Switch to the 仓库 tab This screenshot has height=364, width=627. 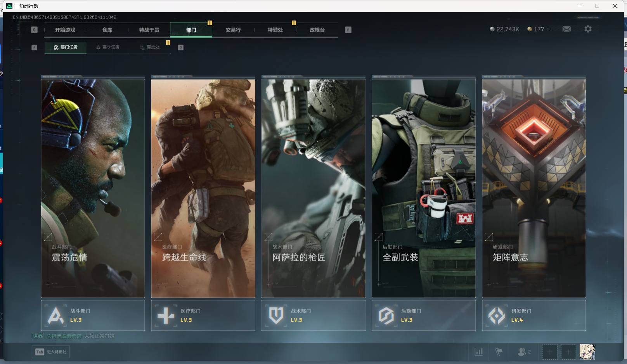click(x=107, y=30)
